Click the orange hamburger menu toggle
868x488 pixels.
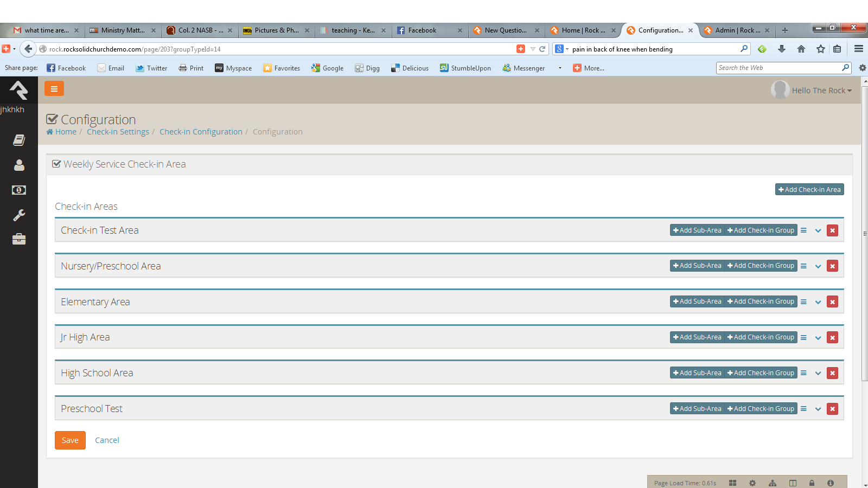coord(54,89)
